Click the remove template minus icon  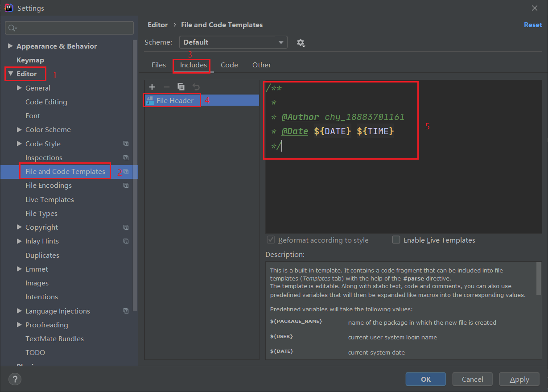tap(167, 87)
